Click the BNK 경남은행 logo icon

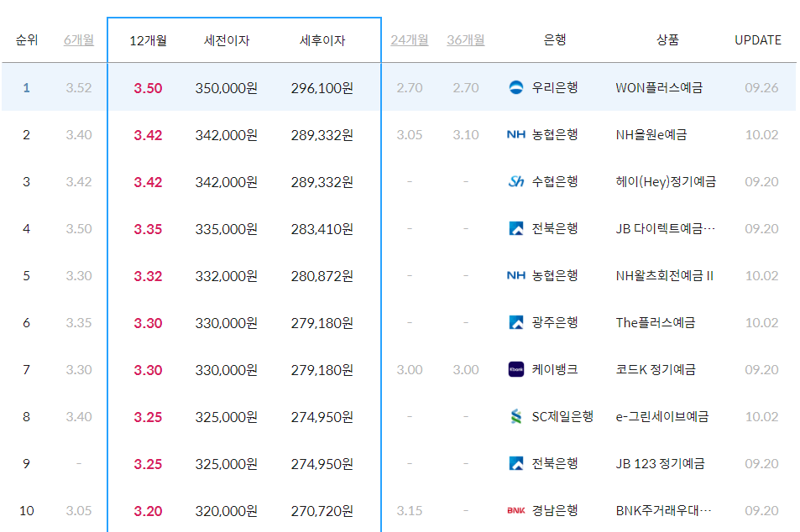click(x=515, y=510)
